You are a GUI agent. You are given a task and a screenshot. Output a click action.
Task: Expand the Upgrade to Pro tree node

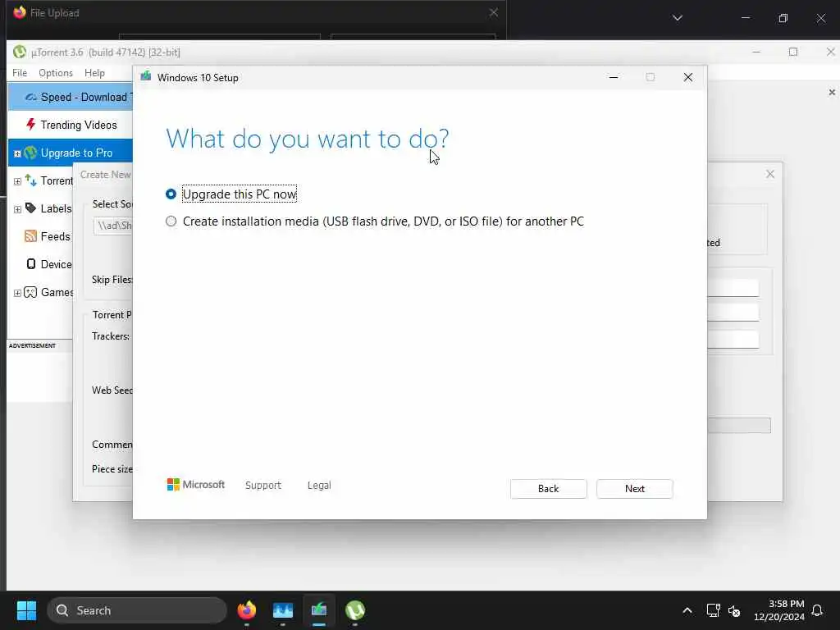[x=17, y=153]
